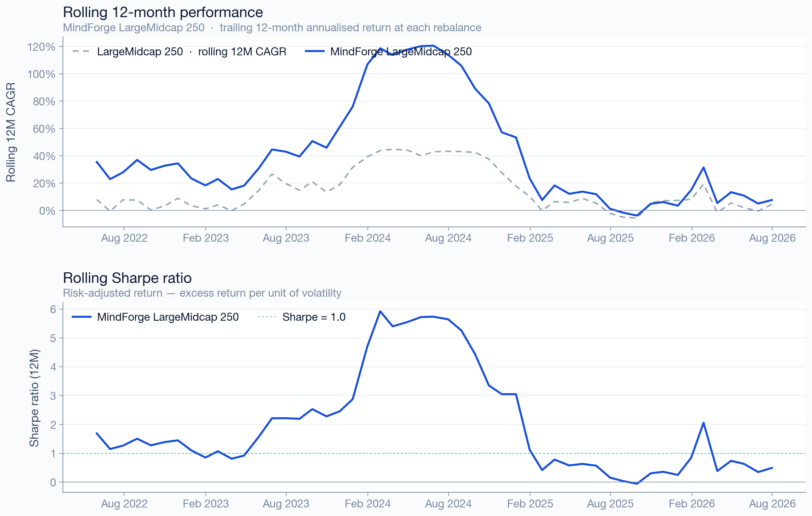Click the 'Sharpe ratio (12M)' axis title
The height and width of the screenshot is (516, 812).
[x=34, y=398]
